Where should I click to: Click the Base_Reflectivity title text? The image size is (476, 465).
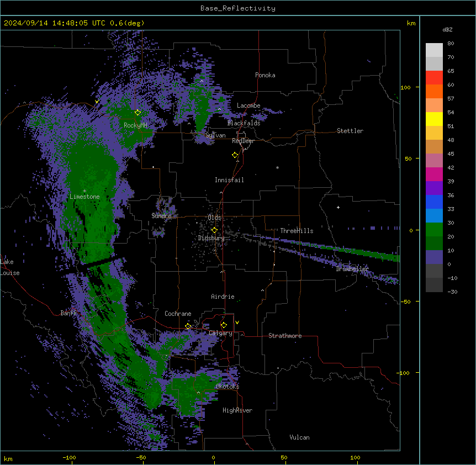point(238,8)
